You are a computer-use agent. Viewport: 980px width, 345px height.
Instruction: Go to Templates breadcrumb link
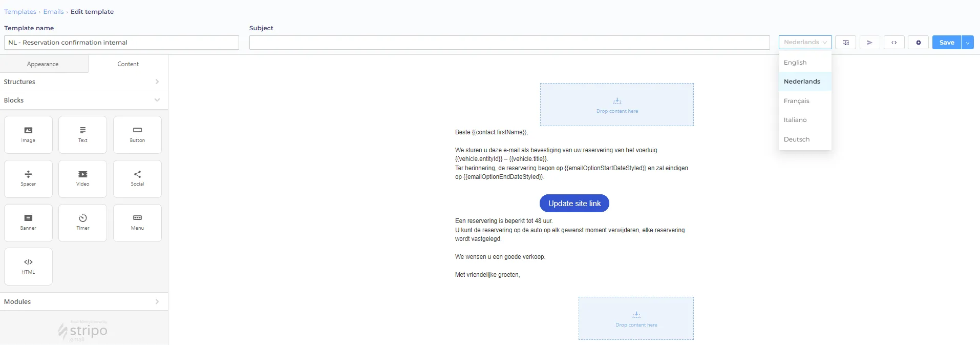tap(20, 12)
